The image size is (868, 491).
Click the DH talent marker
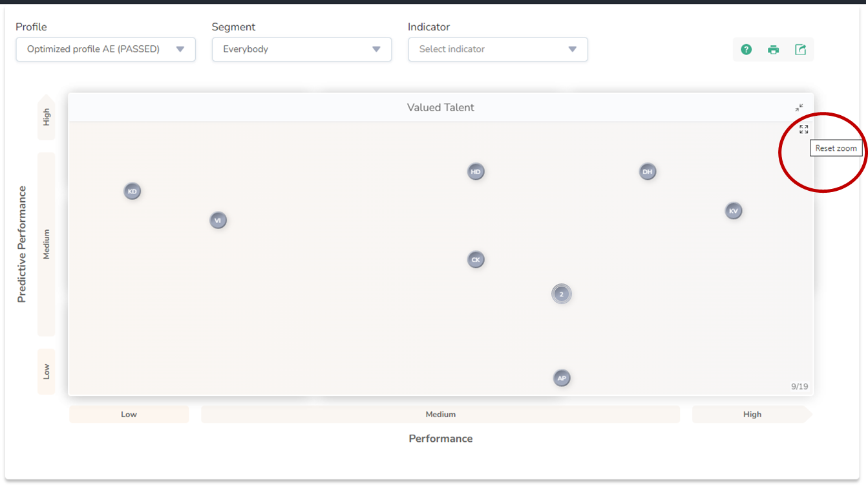pyautogui.click(x=647, y=172)
